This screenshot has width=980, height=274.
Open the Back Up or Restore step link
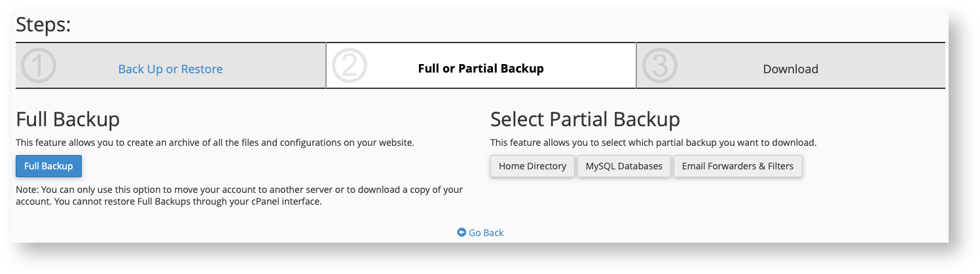click(170, 69)
